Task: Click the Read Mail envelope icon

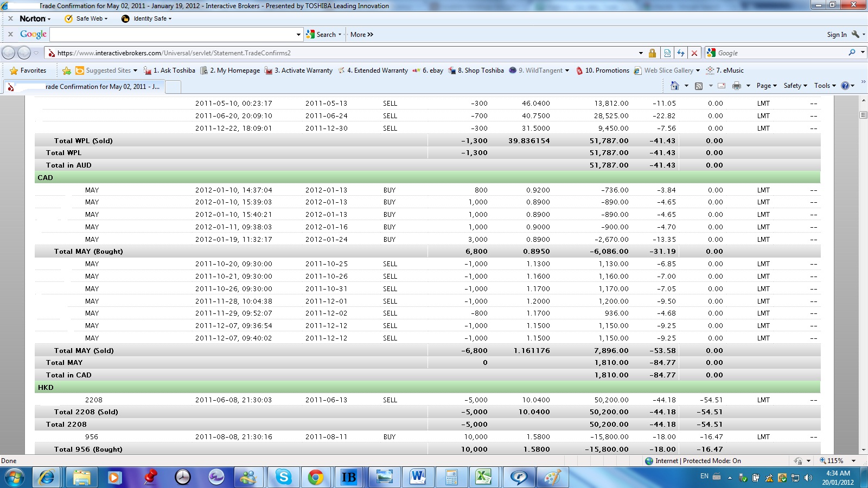Action: [722, 86]
